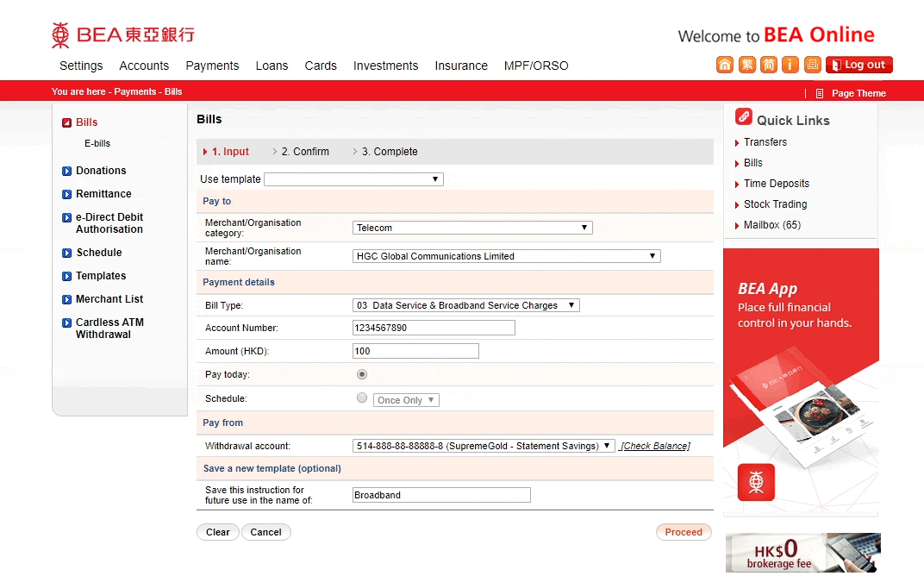This screenshot has height=576, width=924.
Task: Click the Quick Links red link icon
Action: tap(744, 116)
